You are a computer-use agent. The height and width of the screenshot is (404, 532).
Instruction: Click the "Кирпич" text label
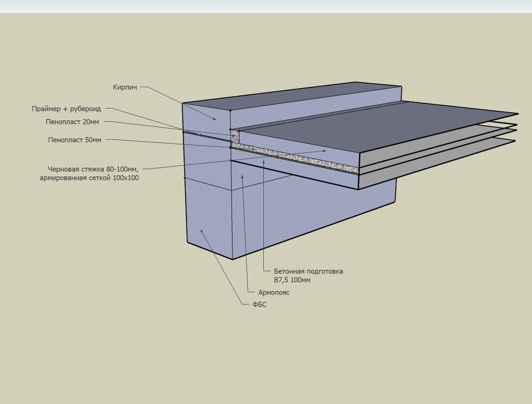click(125, 87)
